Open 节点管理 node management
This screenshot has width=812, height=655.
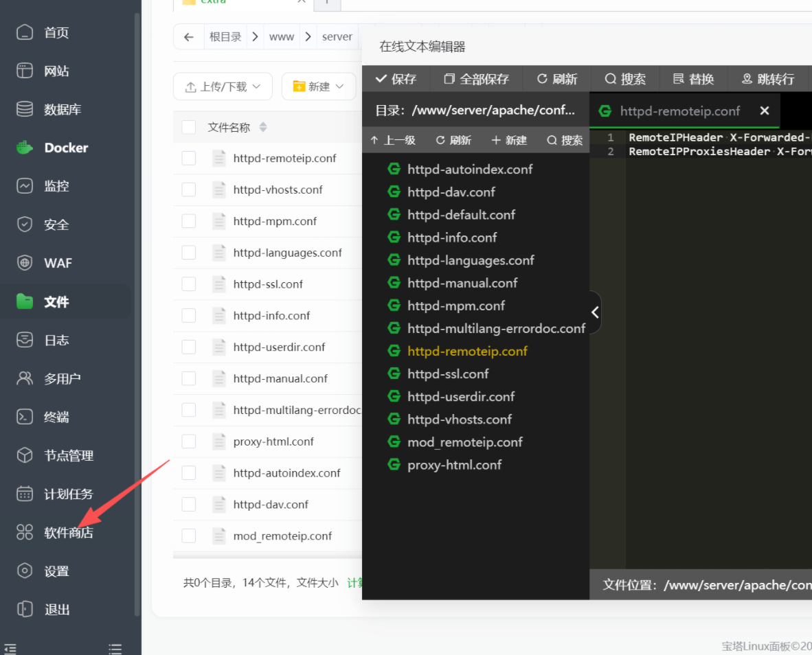pyautogui.click(x=69, y=455)
